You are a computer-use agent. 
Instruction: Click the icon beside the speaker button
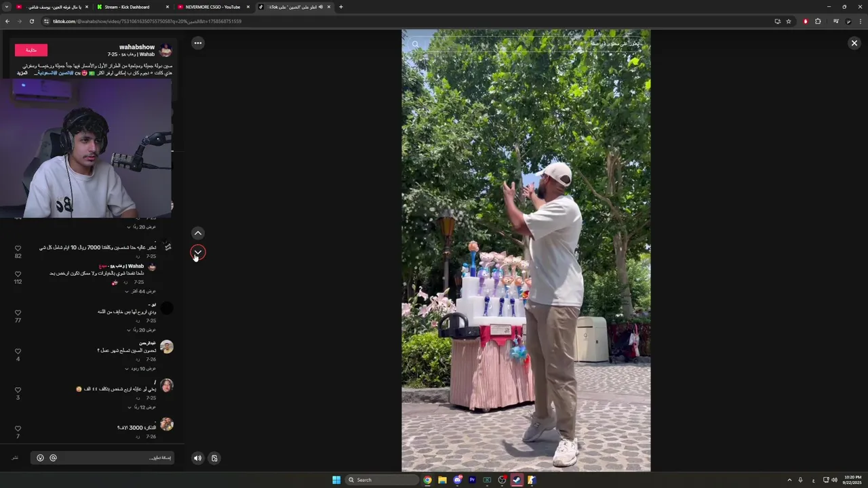tap(214, 458)
